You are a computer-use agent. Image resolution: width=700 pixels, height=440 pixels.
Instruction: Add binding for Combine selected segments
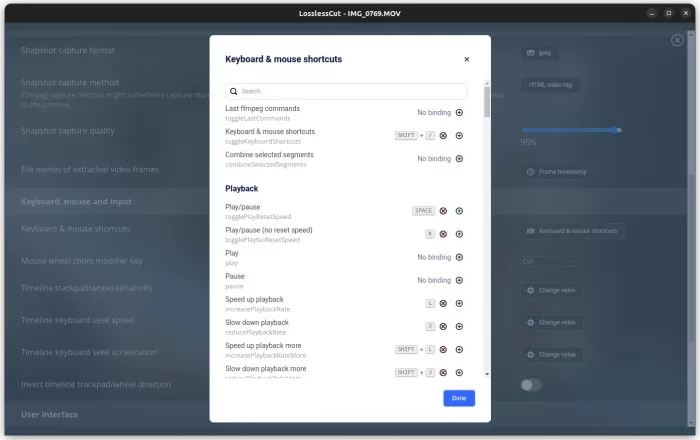click(x=459, y=158)
